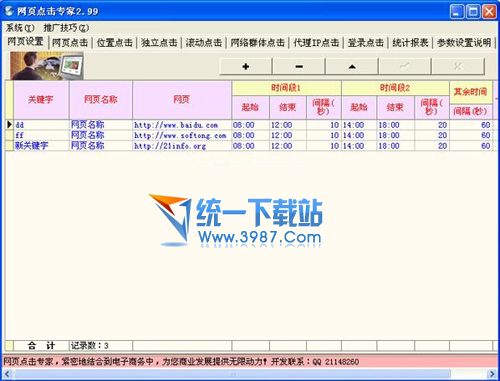Switch to the 参数设置说明 tab

(x=464, y=43)
